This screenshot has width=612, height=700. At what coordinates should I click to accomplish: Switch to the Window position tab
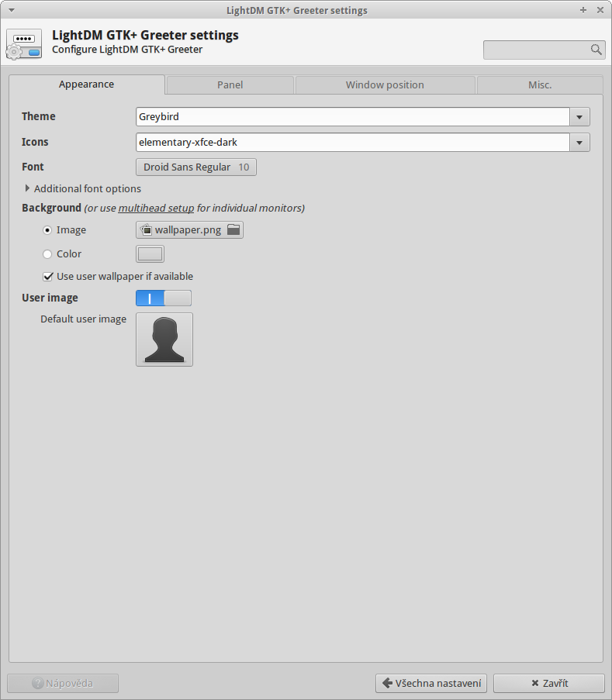(385, 84)
